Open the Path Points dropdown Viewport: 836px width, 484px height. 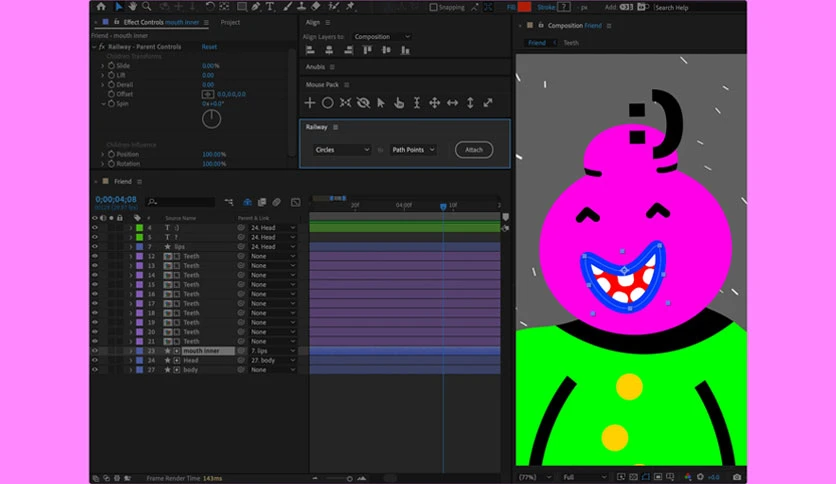pyautogui.click(x=413, y=150)
